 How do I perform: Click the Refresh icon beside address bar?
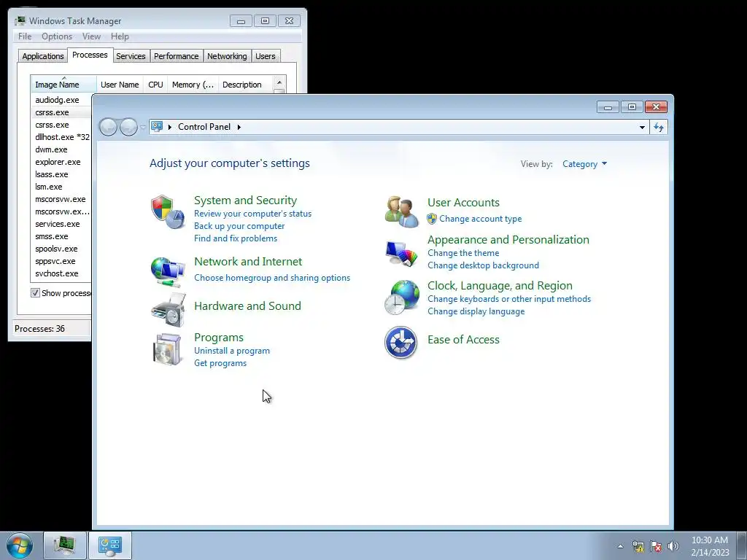[x=659, y=127]
